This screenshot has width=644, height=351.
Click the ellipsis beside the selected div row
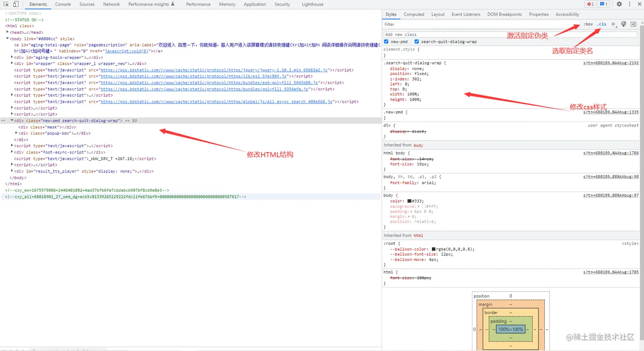(x=3, y=121)
